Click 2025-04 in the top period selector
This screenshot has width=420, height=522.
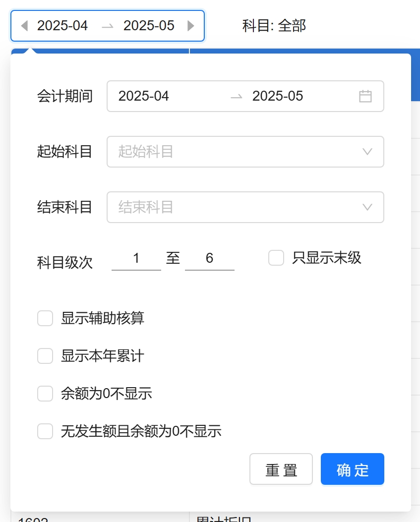click(62, 26)
